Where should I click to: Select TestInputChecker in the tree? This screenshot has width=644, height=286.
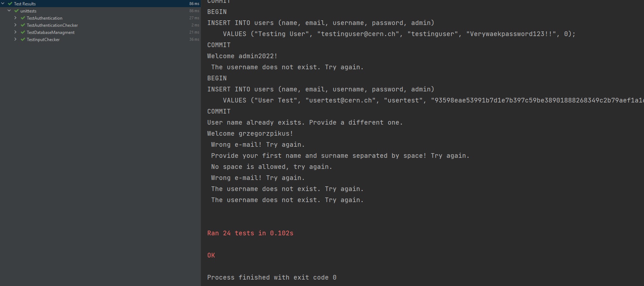pos(44,39)
